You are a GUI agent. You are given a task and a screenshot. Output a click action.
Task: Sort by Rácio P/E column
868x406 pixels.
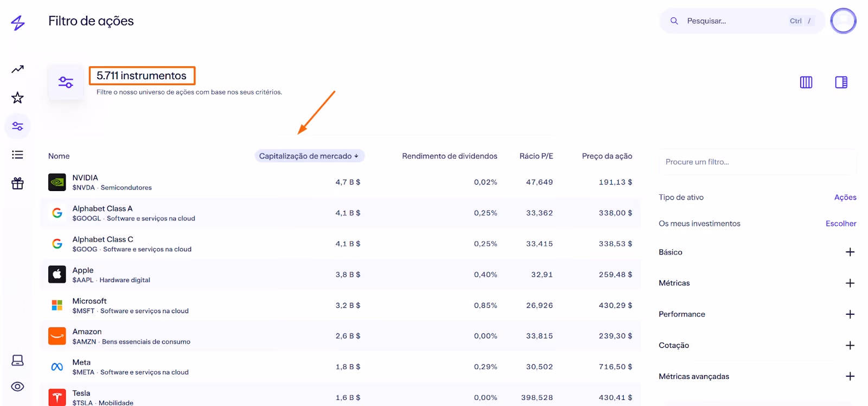536,156
